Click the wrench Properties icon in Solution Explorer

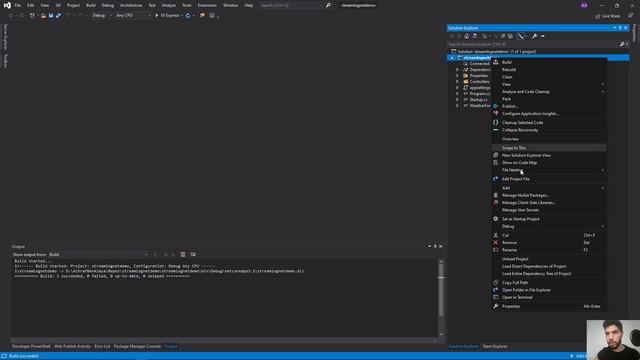click(534, 36)
